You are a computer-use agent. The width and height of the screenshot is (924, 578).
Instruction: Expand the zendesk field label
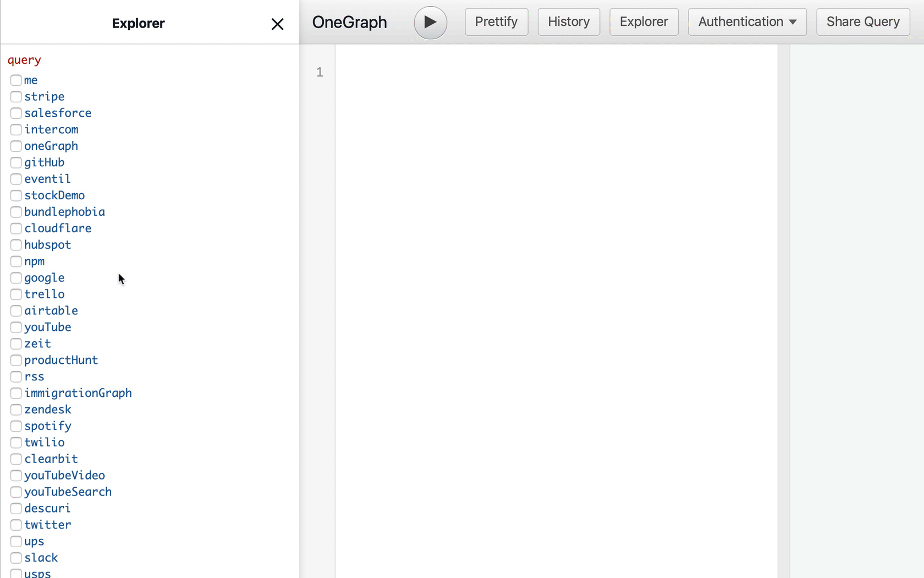(48, 410)
